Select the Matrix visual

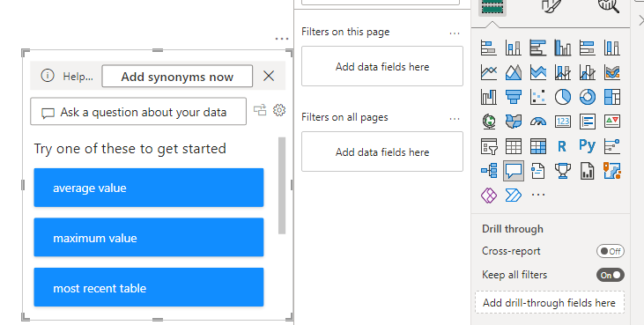[538, 146]
